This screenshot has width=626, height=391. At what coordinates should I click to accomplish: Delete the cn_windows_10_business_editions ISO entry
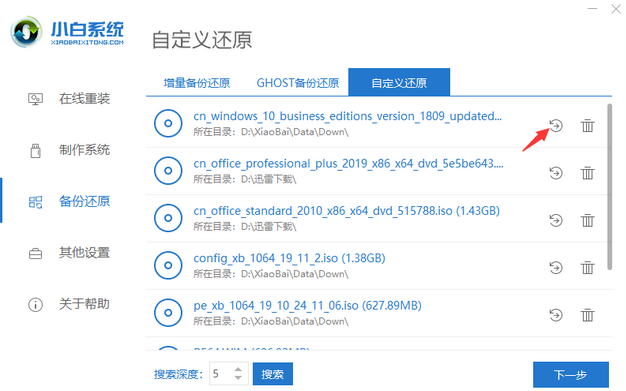pos(587,126)
